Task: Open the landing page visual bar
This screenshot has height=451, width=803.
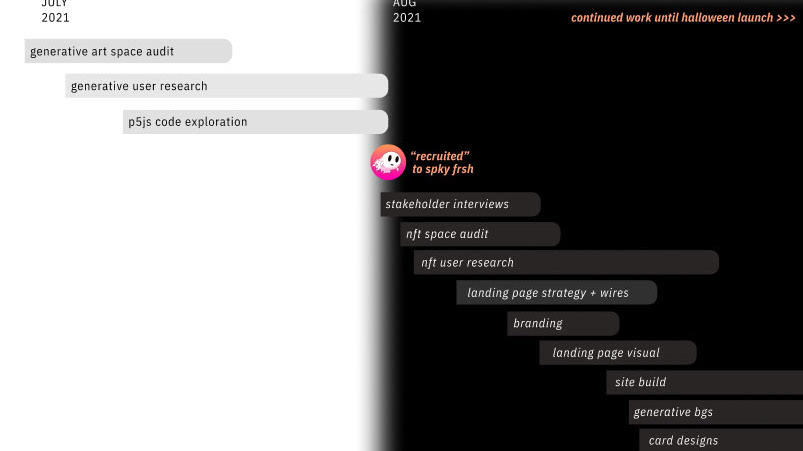Action: click(x=618, y=353)
